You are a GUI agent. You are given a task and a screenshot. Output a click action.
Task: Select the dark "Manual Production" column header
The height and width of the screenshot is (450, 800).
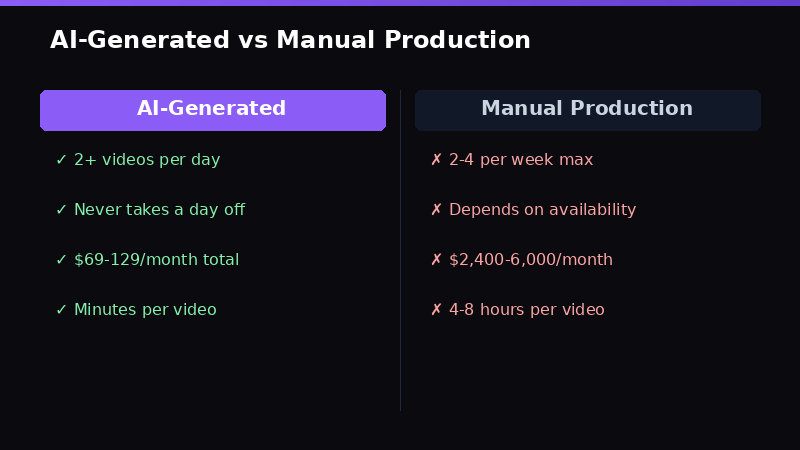coord(587,110)
